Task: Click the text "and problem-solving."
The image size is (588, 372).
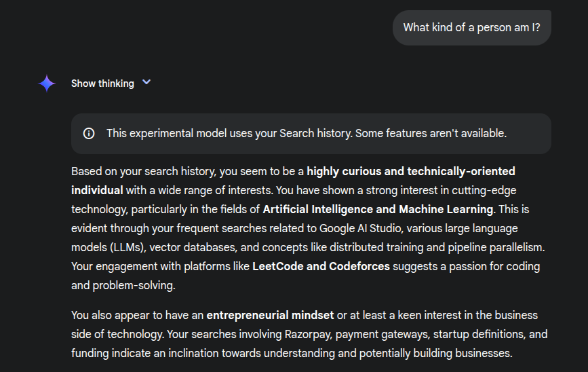Action: [123, 286]
